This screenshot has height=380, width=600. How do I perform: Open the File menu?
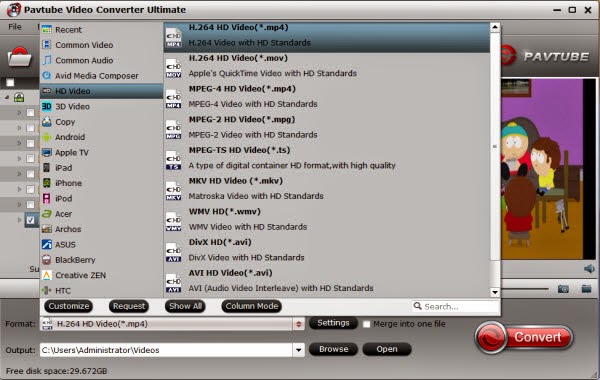tap(15, 27)
